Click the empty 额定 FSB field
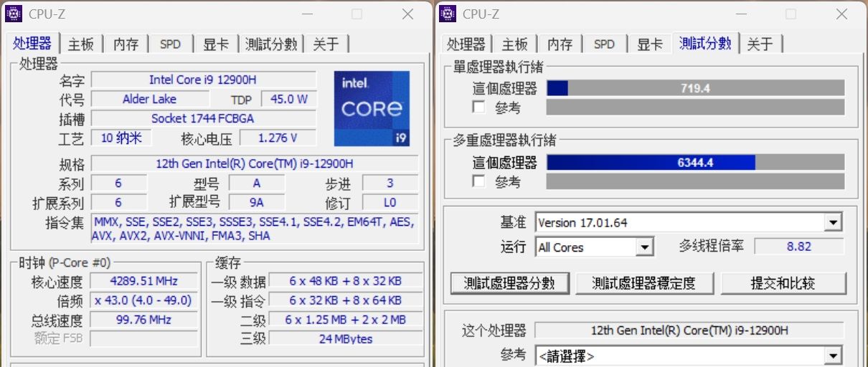Image resolution: width=868 pixels, height=367 pixels. pos(144,338)
